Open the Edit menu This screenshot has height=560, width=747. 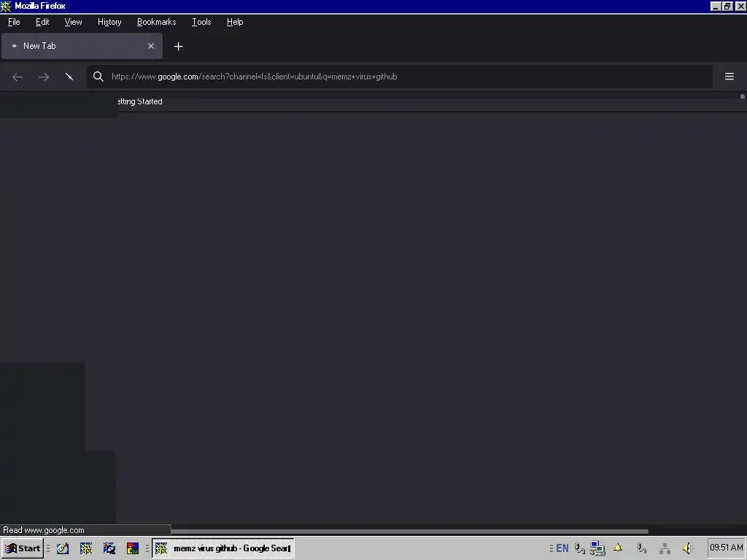pyautogui.click(x=42, y=22)
